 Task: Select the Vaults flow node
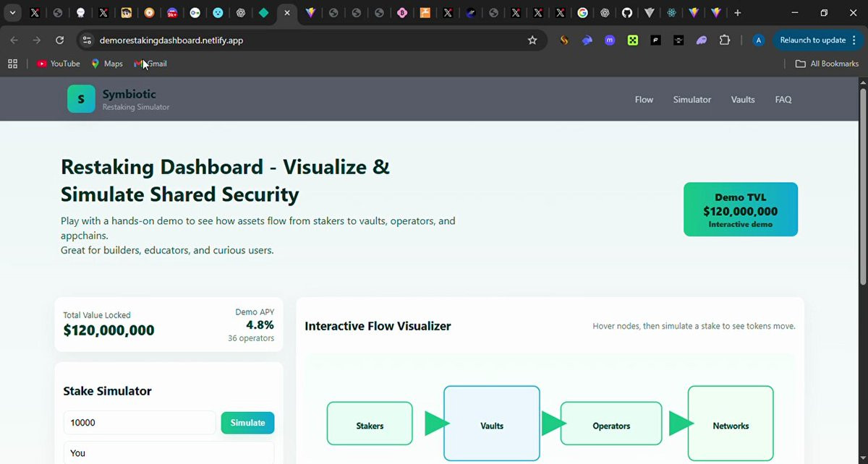pos(492,424)
